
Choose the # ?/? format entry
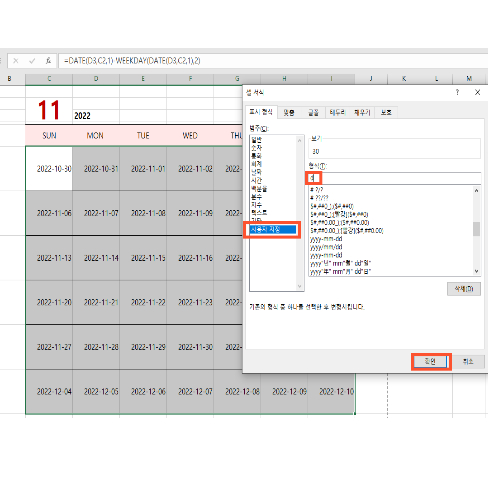(x=317, y=190)
